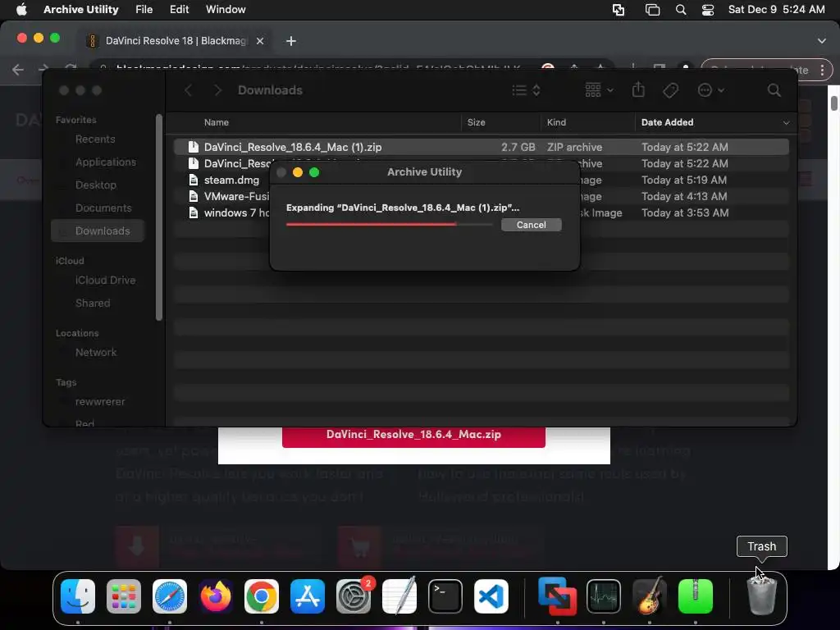Image resolution: width=840 pixels, height=630 pixels.
Task: Open Finder group-by dropdown
Action: 599,90
